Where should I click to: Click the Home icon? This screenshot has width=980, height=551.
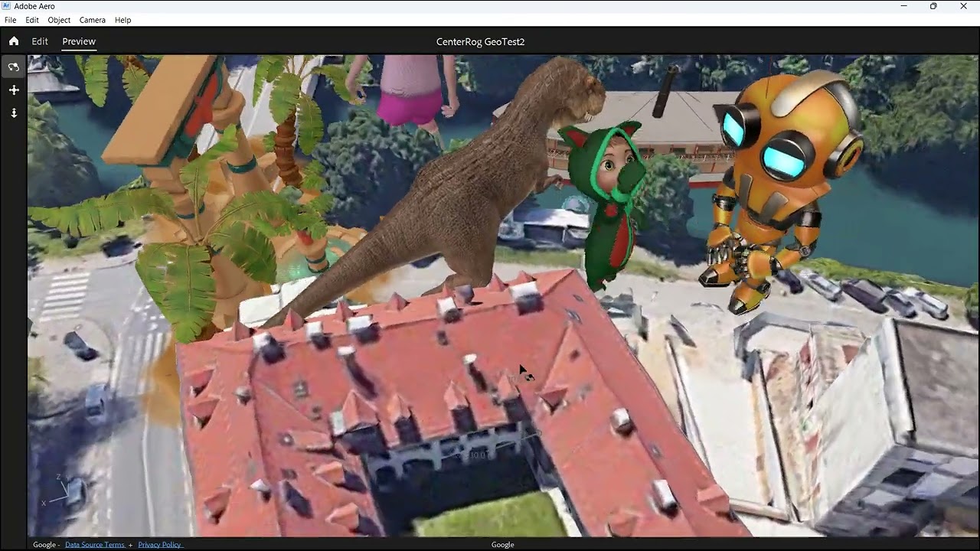[14, 41]
